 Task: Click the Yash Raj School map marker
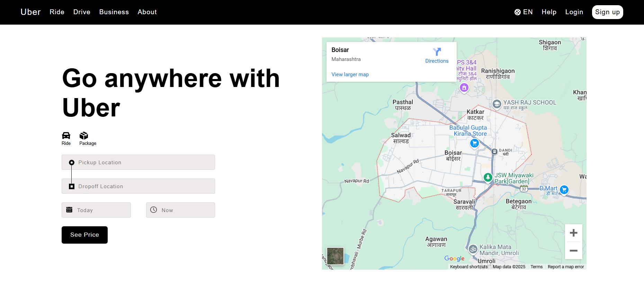coord(497,104)
